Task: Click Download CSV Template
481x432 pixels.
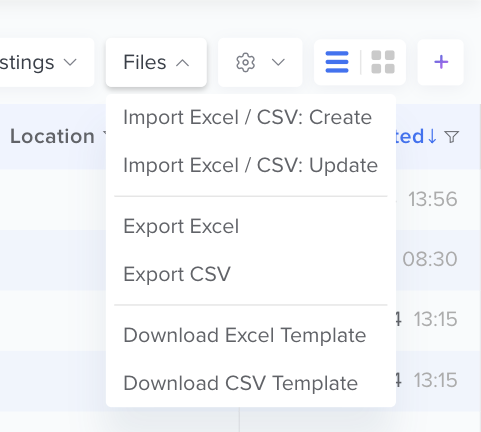Action: click(x=241, y=383)
